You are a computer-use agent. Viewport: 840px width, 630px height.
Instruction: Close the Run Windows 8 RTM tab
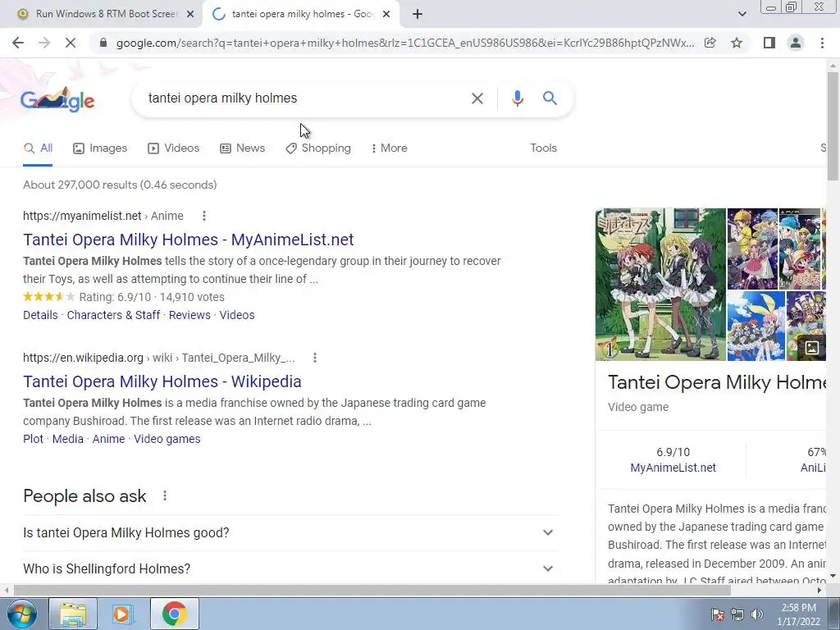[190, 14]
